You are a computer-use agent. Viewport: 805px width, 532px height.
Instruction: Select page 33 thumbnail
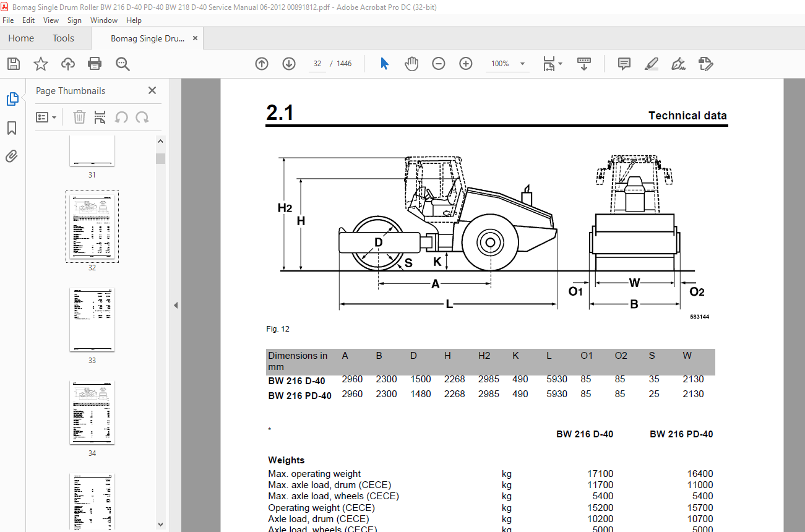point(92,319)
